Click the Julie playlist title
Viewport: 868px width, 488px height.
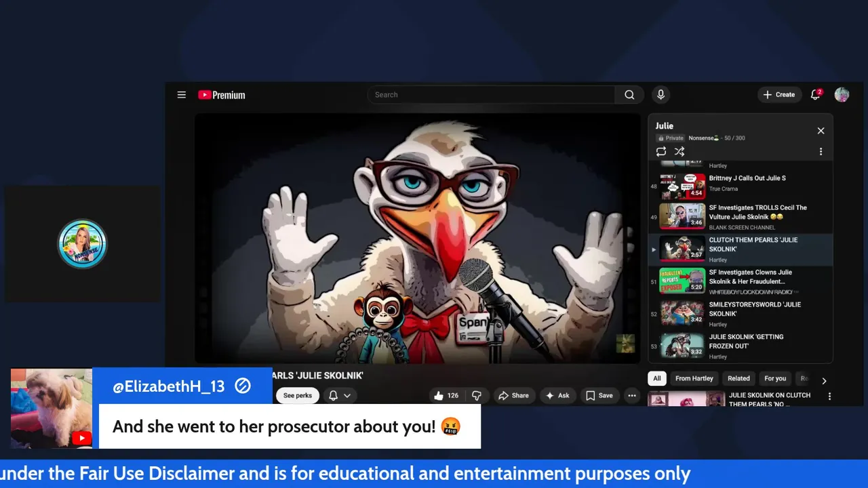[665, 126]
